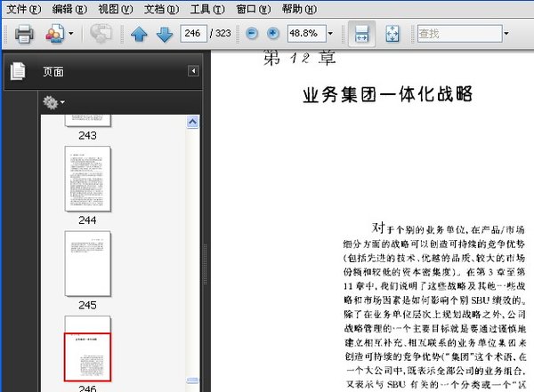Open the 工具(T) menu
The height and width of the screenshot is (392, 534).
207,9
